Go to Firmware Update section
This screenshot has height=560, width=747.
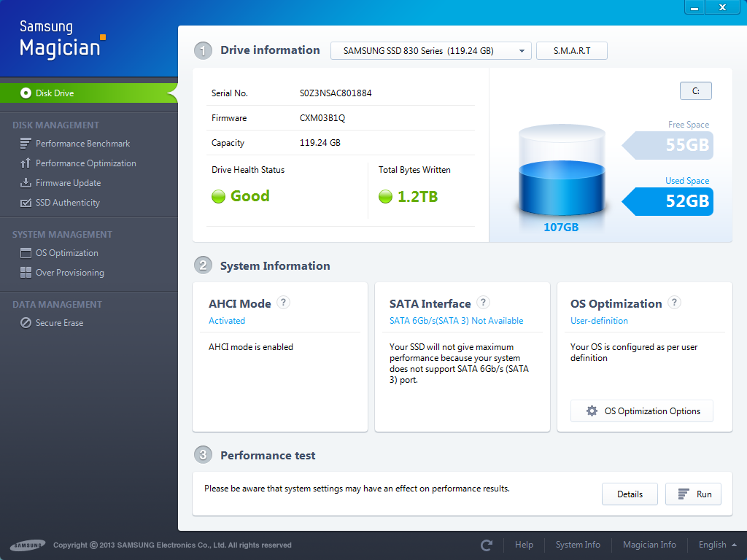(68, 183)
